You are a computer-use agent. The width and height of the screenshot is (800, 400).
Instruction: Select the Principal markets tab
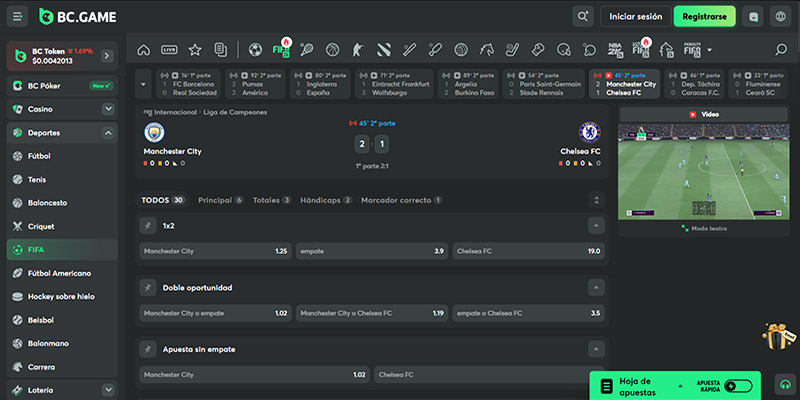click(x=220, y=200)
